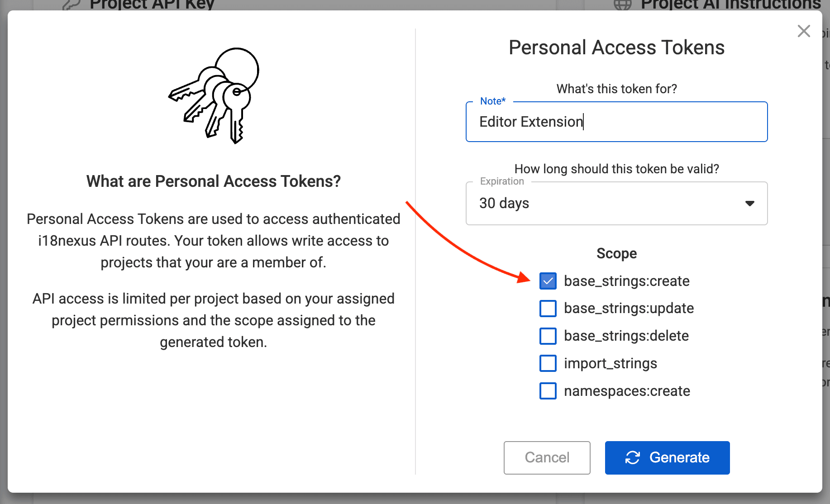Tick the import_strings scope checkbox
The width and height of the screenshot is (830, 504).
[x=548, y=363]
